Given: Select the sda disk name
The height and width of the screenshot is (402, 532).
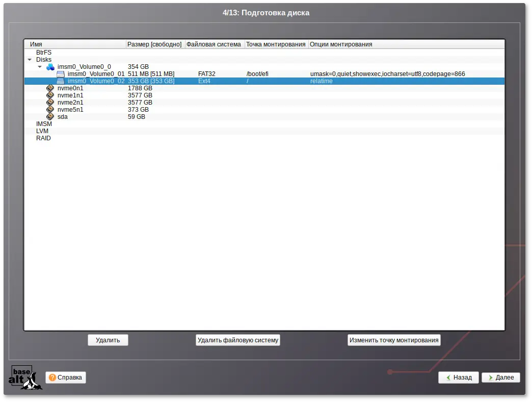Looking at the screenshot, I should click(x=63, y=117).
